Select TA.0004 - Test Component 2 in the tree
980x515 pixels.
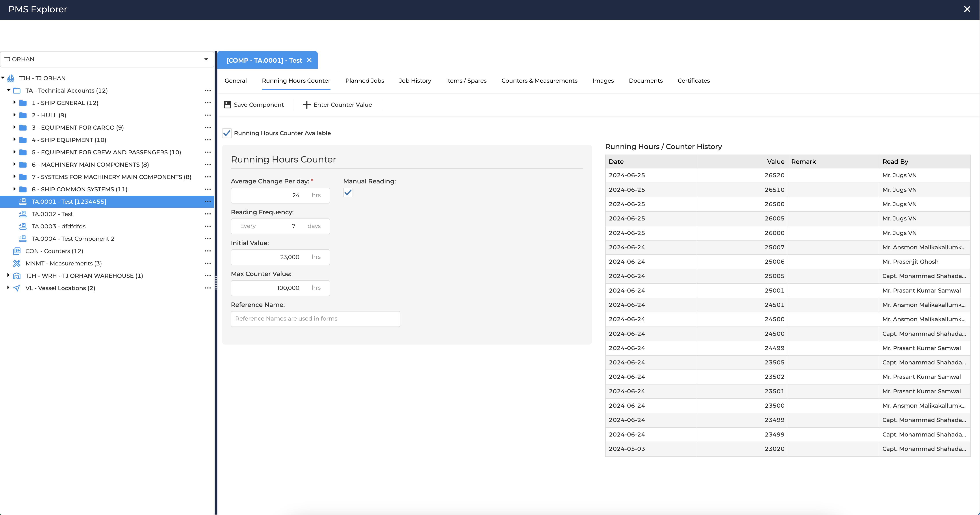click(x=73, y=239)
